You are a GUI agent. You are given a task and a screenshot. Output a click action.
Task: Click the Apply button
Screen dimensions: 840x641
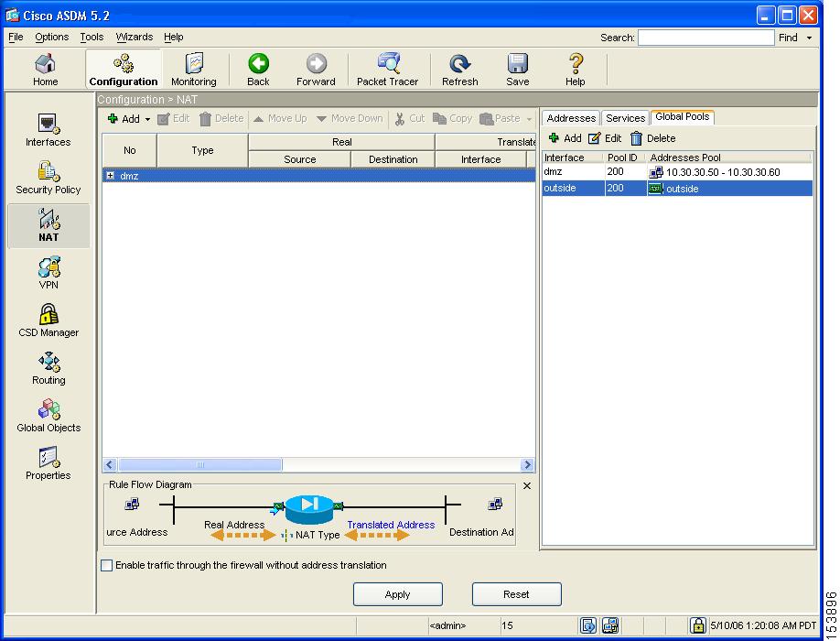[x=397, y=594]
